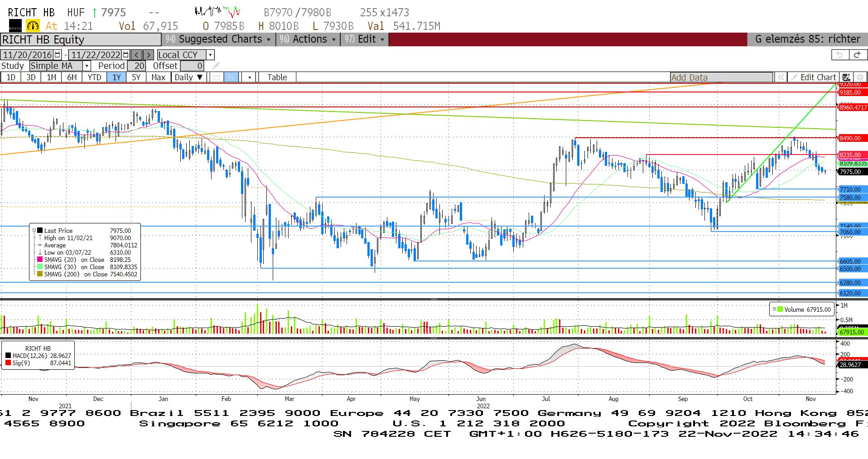Click the end date field 11/22/2022
This screenshot has height=459, width=868.
96,55
